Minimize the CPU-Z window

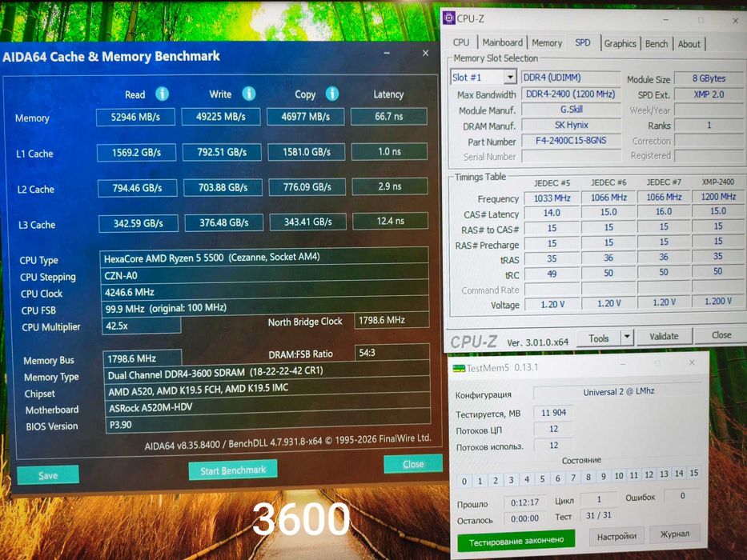pos(665,19)
